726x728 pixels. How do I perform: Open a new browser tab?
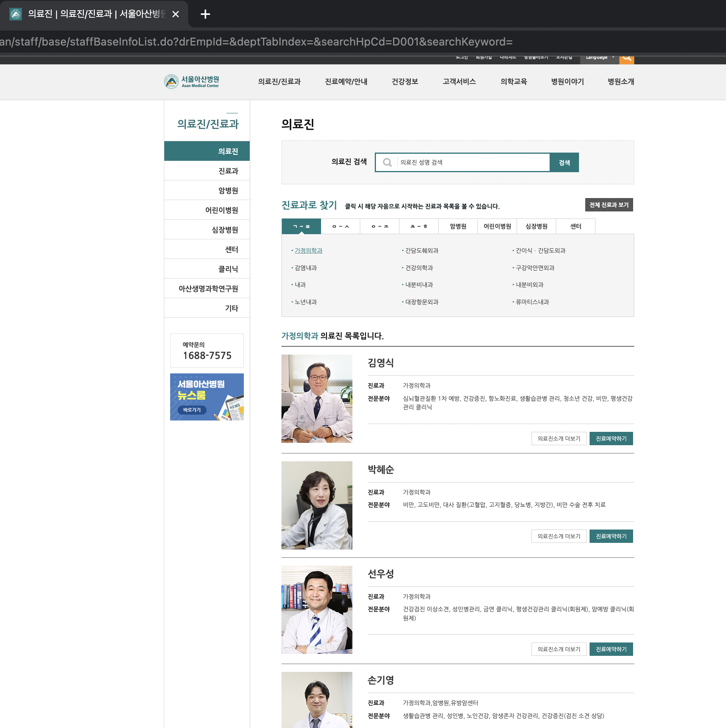point(205,15)
